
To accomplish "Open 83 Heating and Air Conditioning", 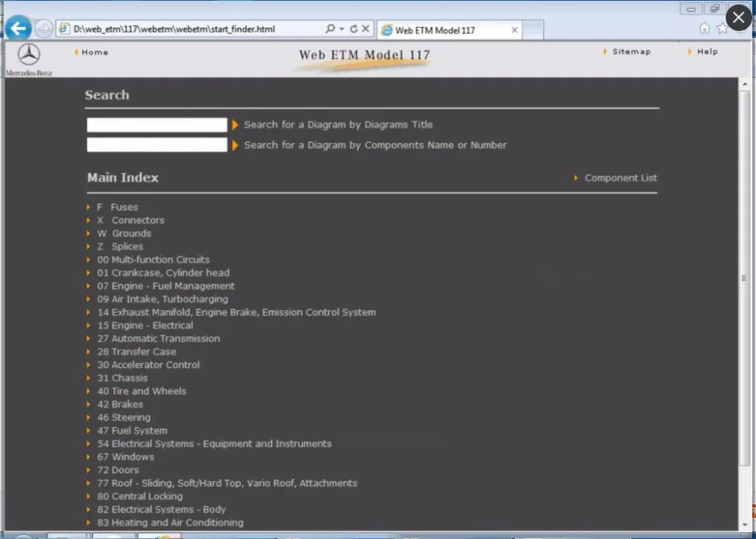I will pos(170,522).
